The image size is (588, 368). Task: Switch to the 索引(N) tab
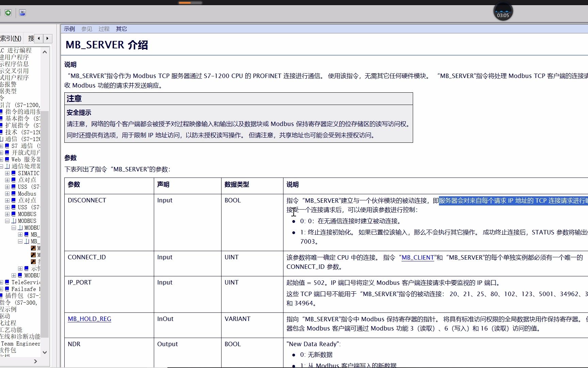[11, 39]
